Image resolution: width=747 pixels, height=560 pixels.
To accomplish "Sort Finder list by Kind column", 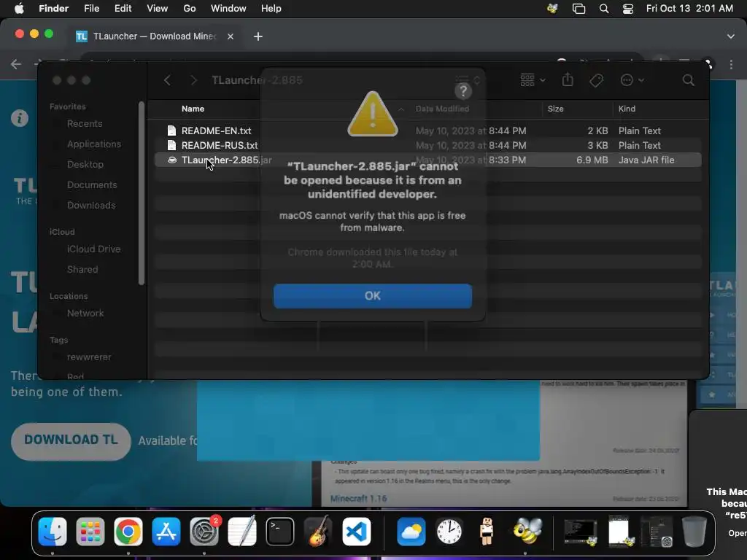I will pyautogui.click(x=627, y=109).
